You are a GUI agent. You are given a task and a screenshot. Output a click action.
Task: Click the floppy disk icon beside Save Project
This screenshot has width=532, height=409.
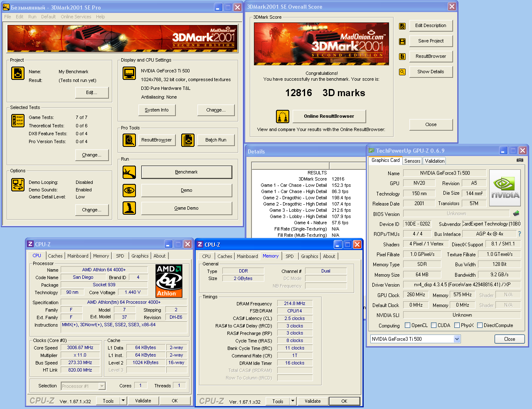click(402, 42)
